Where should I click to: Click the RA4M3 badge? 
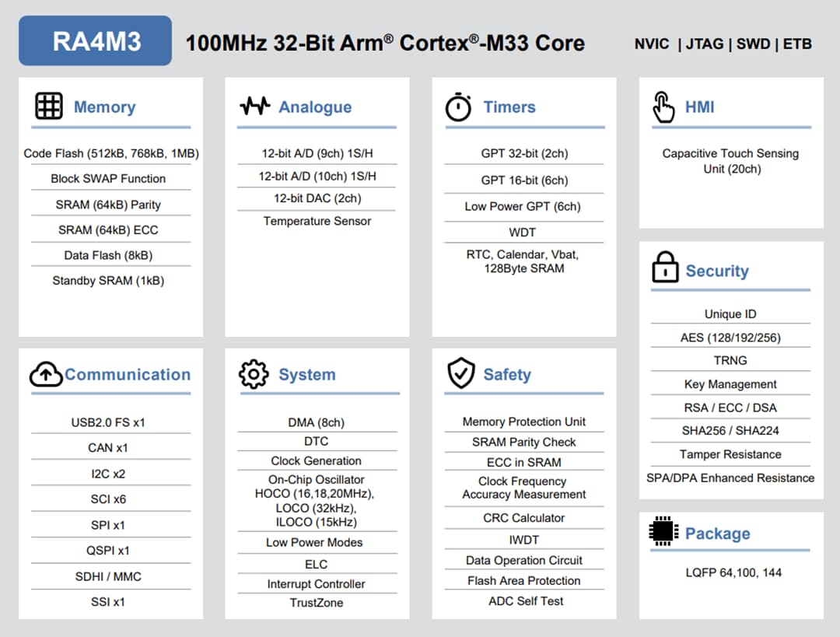95,40
